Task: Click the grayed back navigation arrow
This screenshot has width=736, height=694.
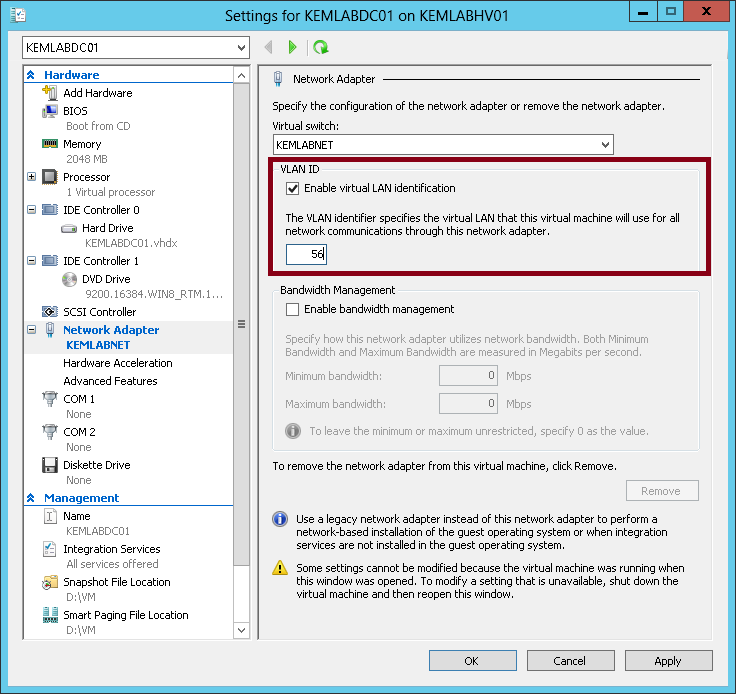Action: point(268,47)
